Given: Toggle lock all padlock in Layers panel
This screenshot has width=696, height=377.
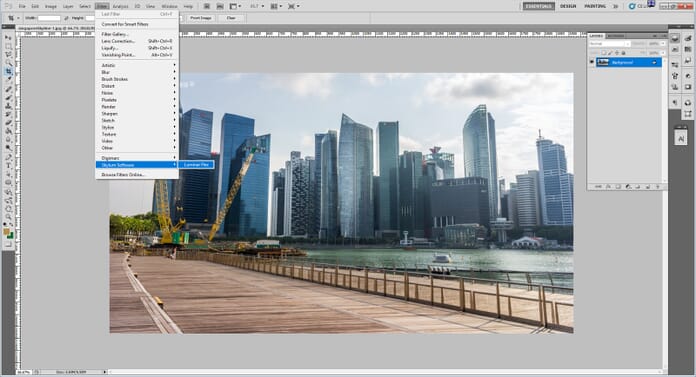Looking at the screenshot, I should [x=624, y=53].
